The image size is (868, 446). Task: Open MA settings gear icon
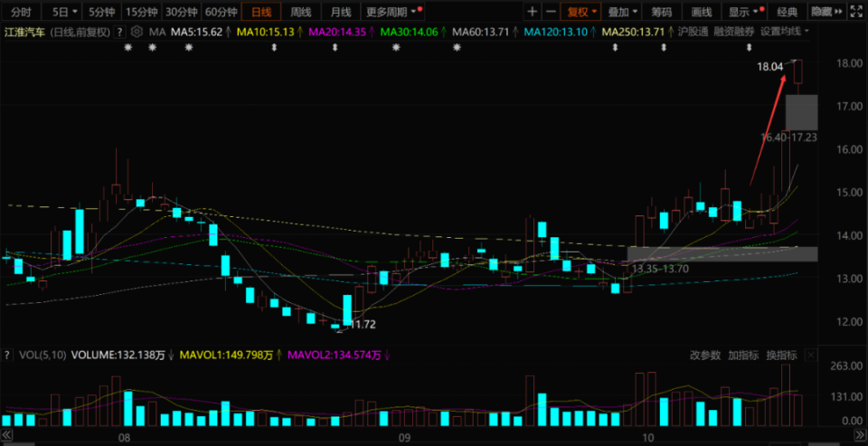(137, 33)
